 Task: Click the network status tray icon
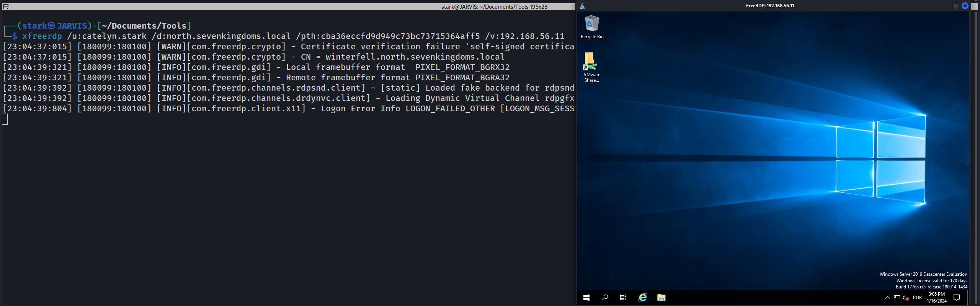coord(897,298)
